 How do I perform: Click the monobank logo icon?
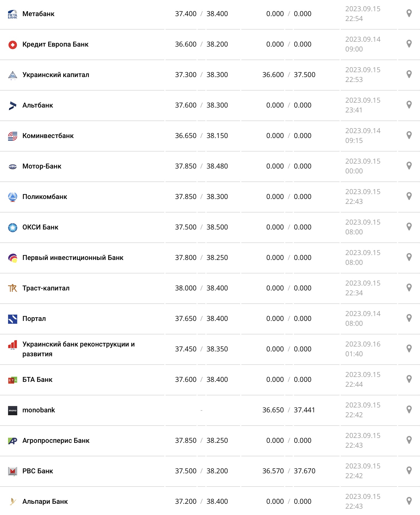(12, 410)
